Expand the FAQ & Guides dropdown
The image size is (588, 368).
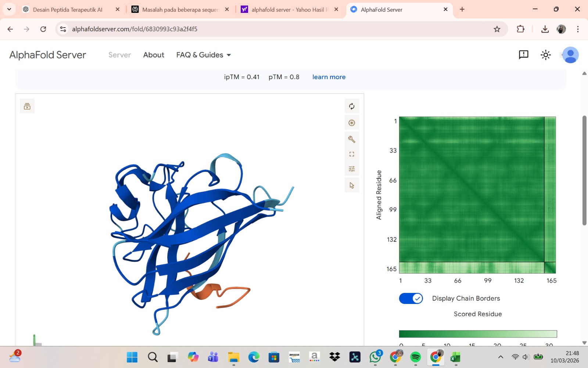coord(204,55)
